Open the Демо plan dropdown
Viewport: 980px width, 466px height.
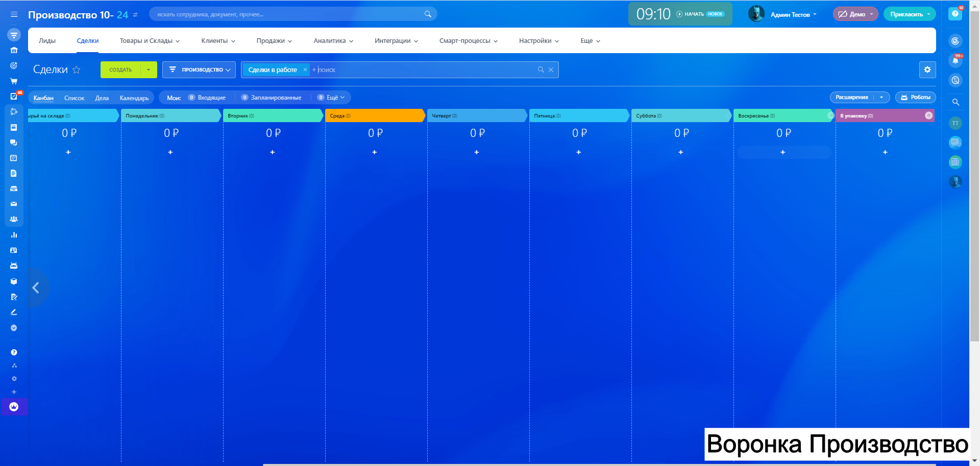coord(855,14)
